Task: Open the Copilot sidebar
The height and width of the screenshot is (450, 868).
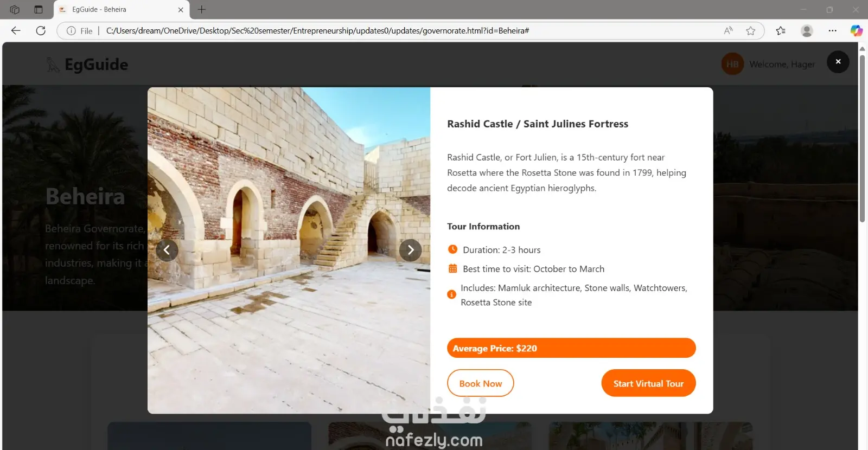Action: (x=857, y=31)
